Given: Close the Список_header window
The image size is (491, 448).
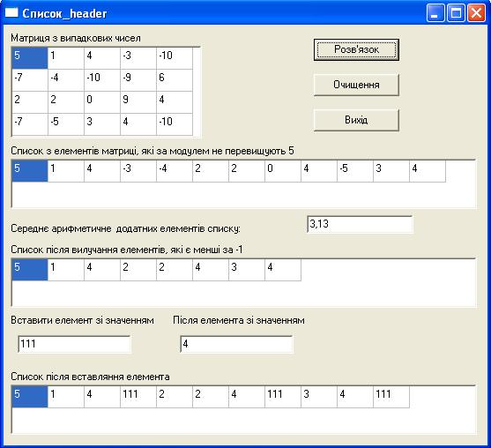Looking at the screenshot, I should tap(477, 13).
